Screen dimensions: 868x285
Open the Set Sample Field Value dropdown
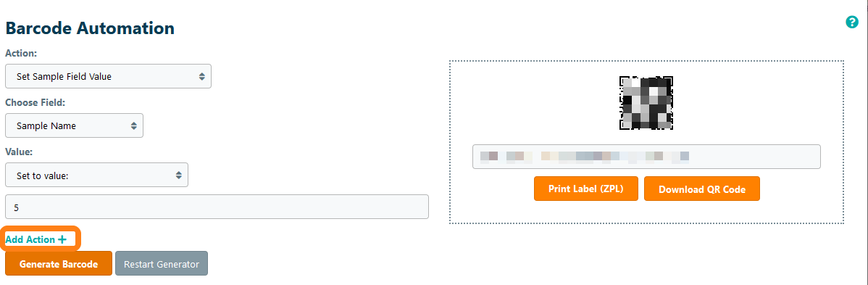pyautogui.click(x=108, y=76)
